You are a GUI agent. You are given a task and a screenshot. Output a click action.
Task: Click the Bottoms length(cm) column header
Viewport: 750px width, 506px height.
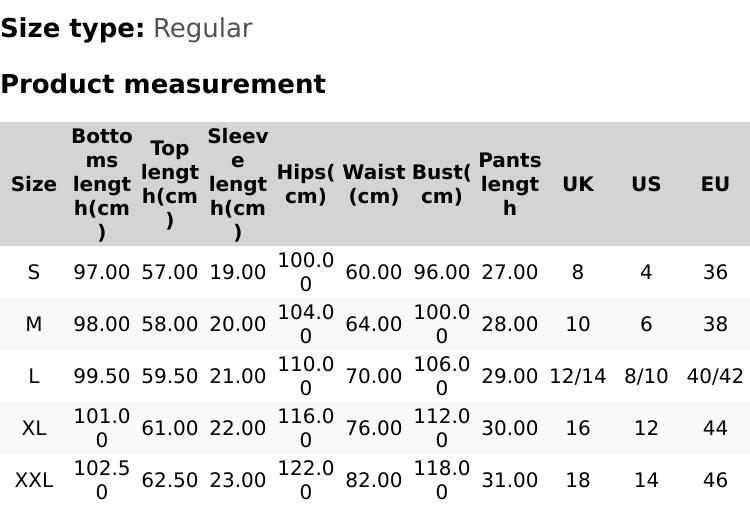102,184
